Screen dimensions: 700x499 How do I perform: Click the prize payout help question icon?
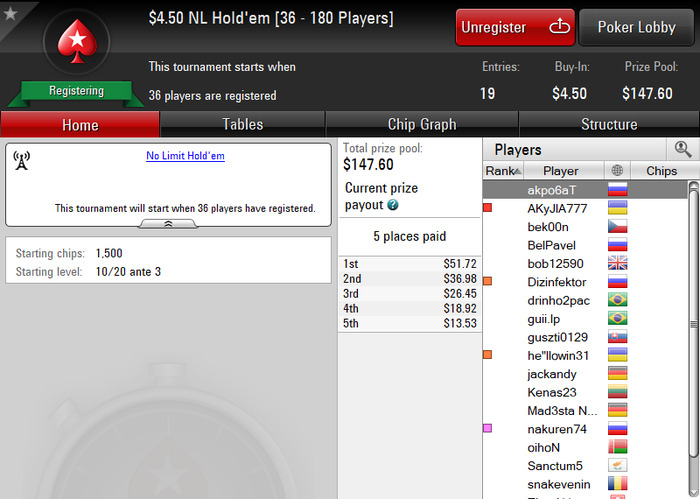(x=393, y=205)
